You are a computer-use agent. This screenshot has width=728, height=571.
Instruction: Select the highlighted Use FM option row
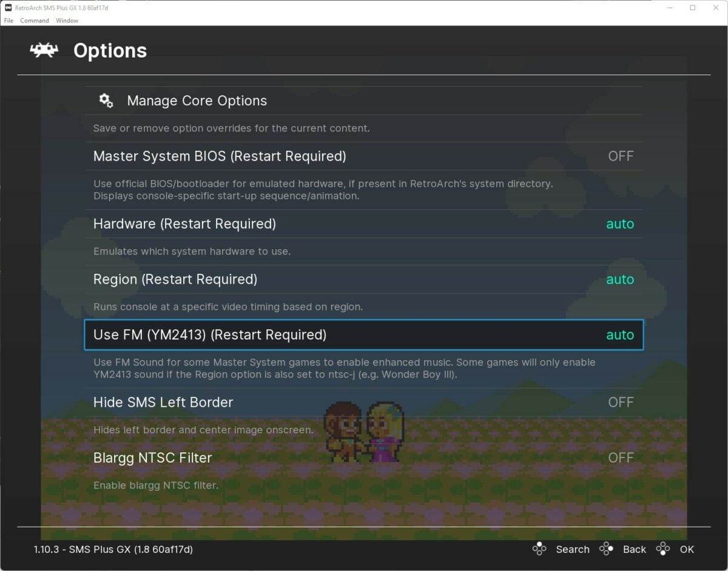pyautogui.click(x=209, y=335)
